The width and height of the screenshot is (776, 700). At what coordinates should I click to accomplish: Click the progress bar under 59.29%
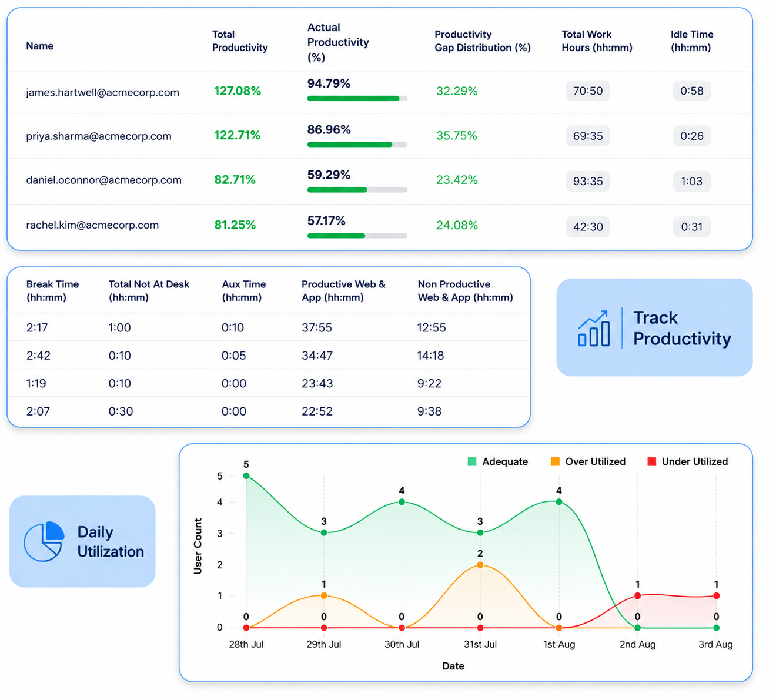point(357,190)
